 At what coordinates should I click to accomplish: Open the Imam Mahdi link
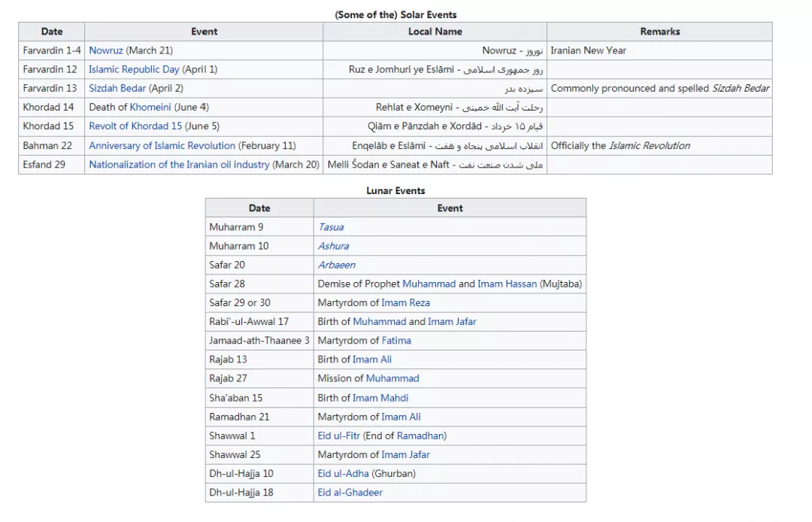[380, 398]
